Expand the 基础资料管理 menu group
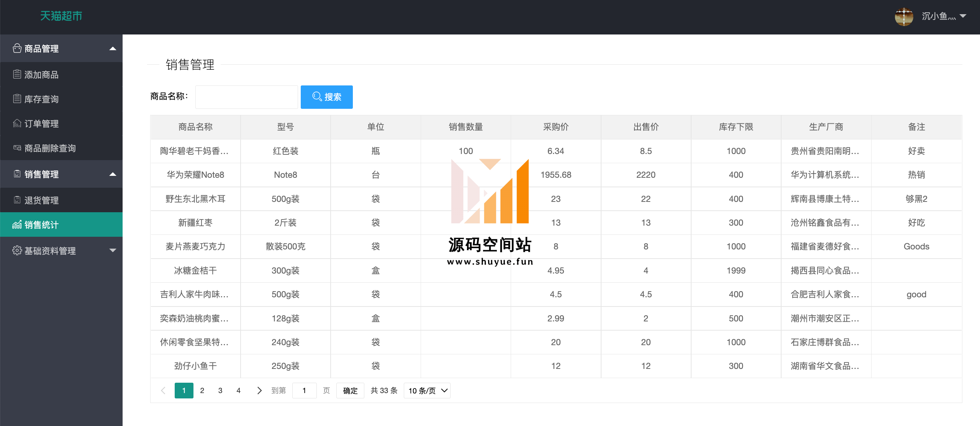Viewport: 980px width, 426px height. (x=113, y=251)
